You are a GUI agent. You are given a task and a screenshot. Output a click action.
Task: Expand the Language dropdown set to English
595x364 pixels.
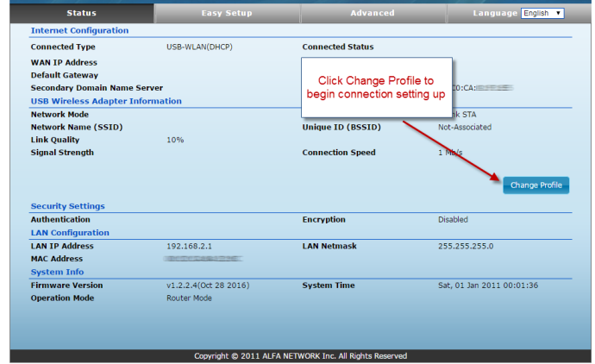pos(542,13)
